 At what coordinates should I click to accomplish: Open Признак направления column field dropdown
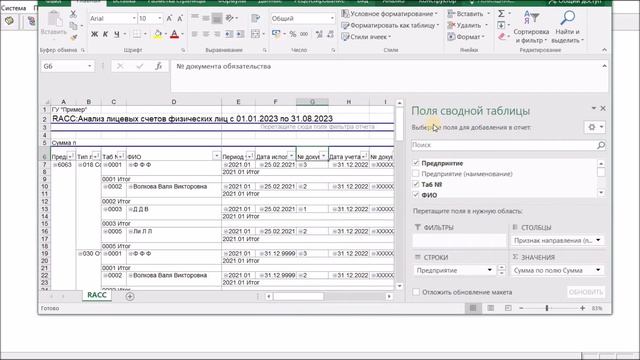pos(598,240)
